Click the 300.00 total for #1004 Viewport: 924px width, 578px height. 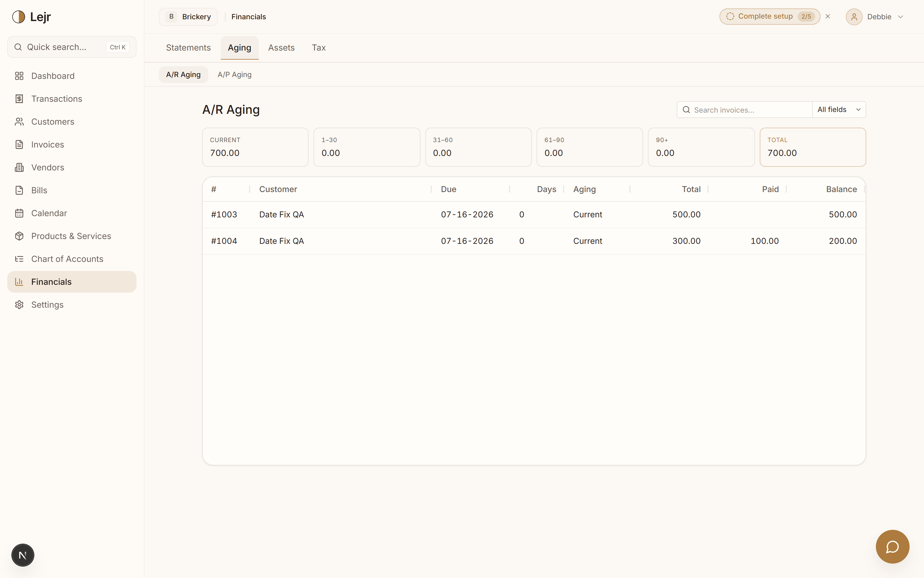686,241
